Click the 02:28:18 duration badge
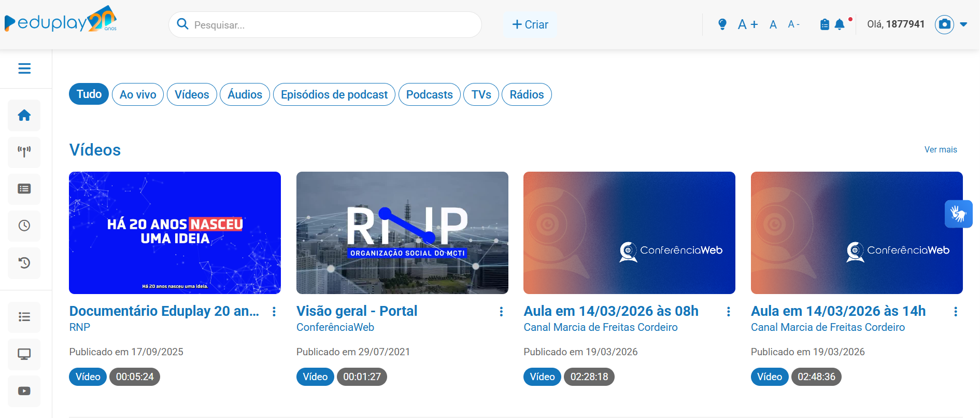The image size is (980, 418). click(589, 377)
